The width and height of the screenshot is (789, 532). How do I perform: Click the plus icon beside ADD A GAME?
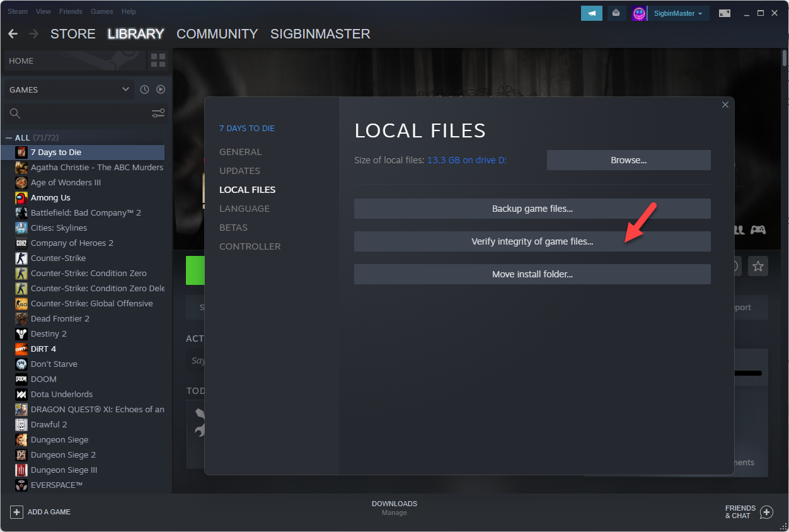point(17,512)
